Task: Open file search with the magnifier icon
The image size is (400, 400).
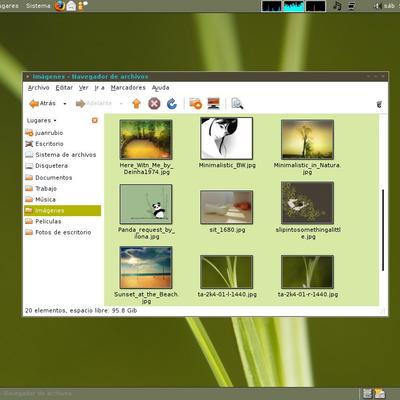Action: (x=237, y=104)
